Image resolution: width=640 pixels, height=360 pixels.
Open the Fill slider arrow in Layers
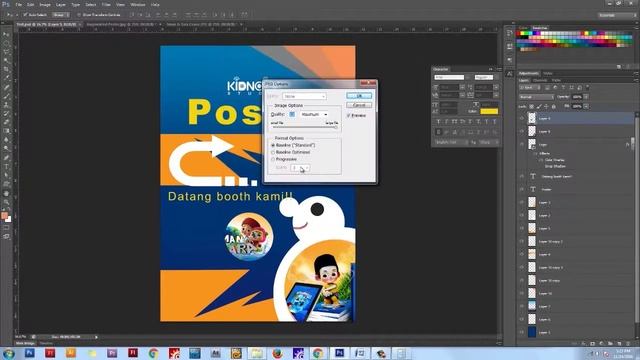point(586,107)
